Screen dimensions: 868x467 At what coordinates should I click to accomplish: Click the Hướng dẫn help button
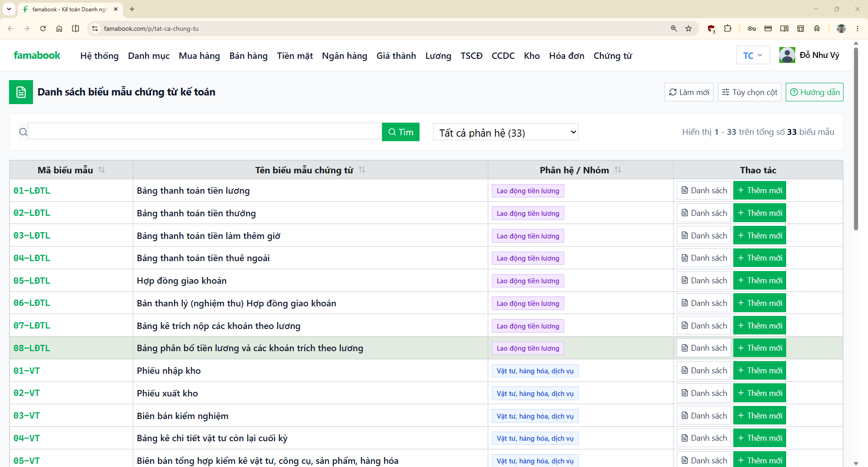(815, 92)
